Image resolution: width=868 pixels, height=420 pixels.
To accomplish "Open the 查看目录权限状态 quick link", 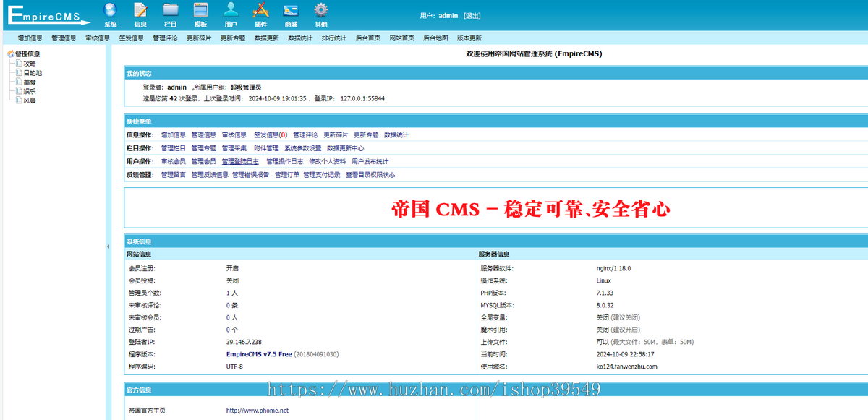I will point(370,174).
